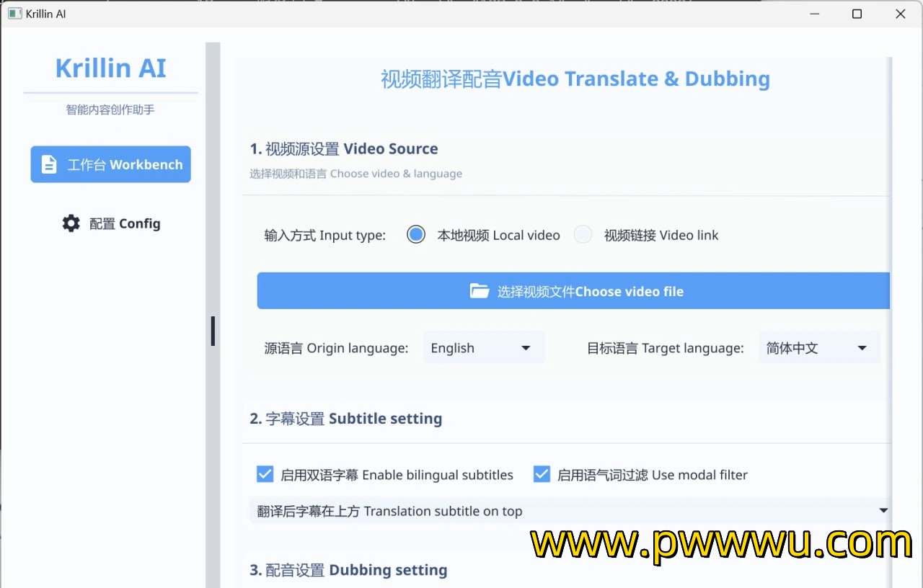Open the Workbench tab in sidebar
Image resolution: width=923 pixels, height=588 pixels.
tap(110, 164)
